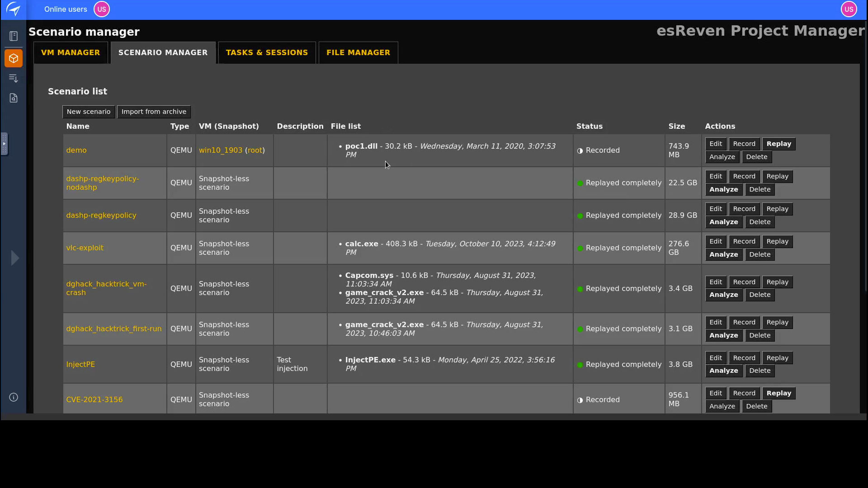Open the InjectPE scenario link
This screenshot has width=868, height=488.
(x=80, y=365)
